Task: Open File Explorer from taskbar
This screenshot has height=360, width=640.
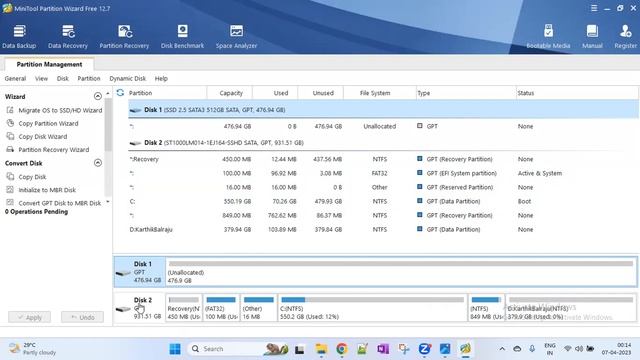Action: pyautogui.click(x=321, y=349)
